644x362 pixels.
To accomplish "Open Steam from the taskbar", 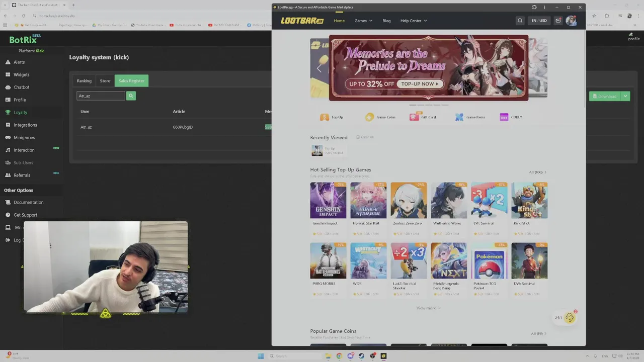I will 361,356.
